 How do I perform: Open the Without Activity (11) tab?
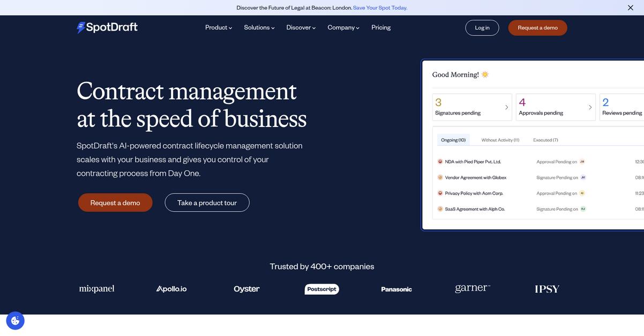[500, 140]
